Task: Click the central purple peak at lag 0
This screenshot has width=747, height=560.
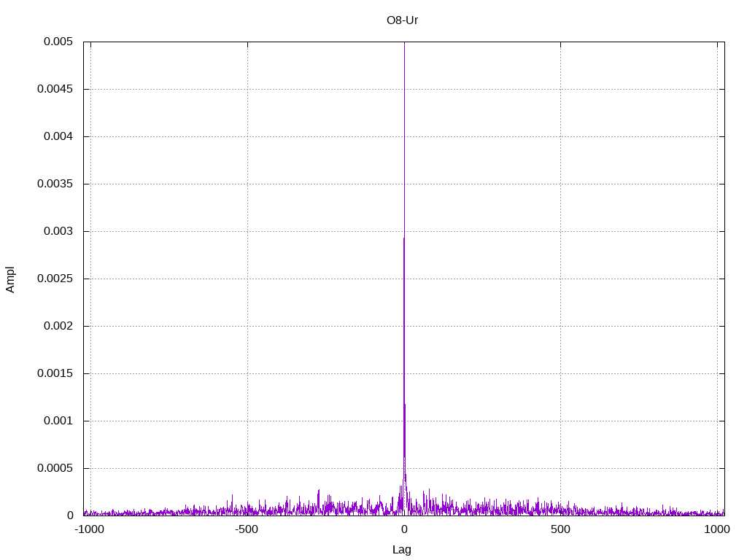Action: pos(404,279)
